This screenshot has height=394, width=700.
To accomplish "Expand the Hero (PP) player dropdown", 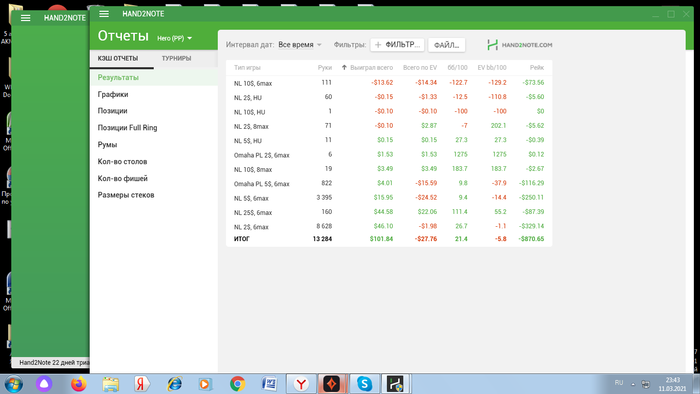I will tap(175, 38).
